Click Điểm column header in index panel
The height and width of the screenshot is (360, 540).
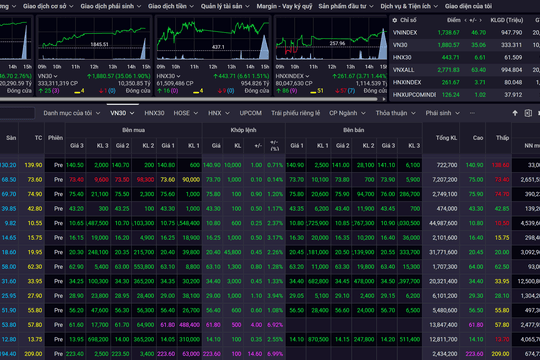[454, 20]
